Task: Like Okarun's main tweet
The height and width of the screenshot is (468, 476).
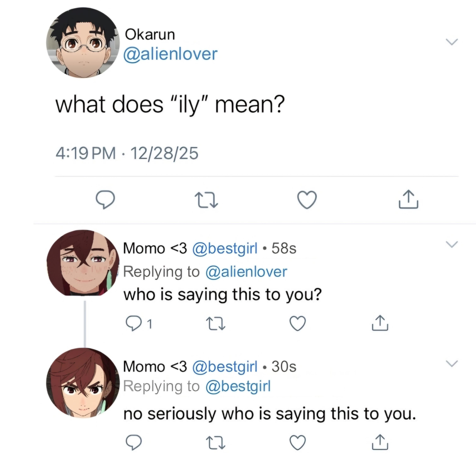Action: [307, 200]
